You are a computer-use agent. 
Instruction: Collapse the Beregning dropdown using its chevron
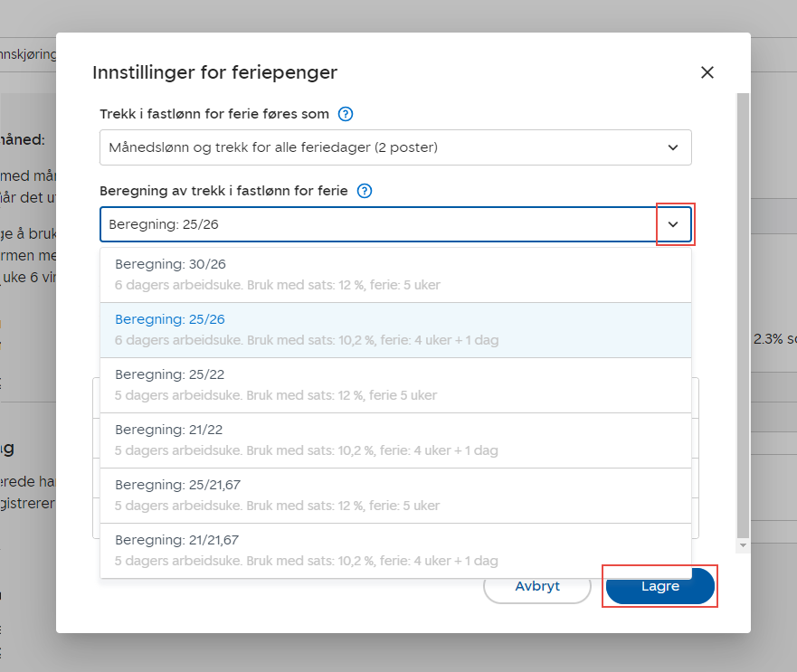point(673,224)
